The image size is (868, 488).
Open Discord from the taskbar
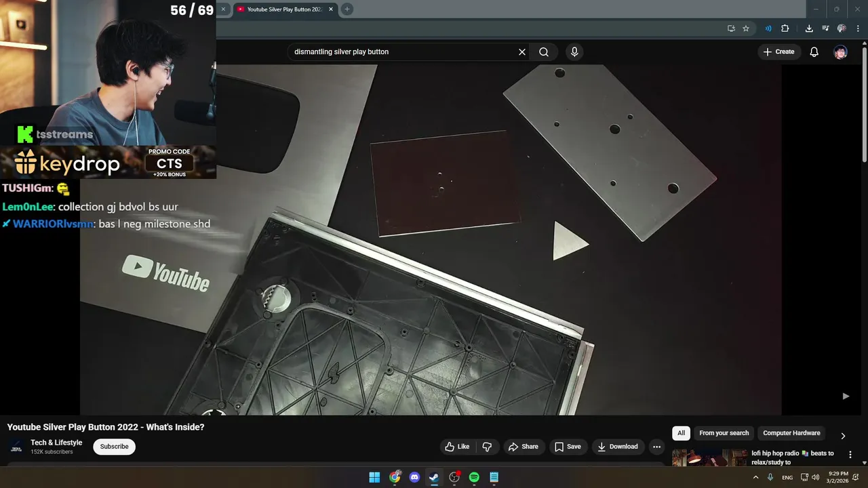(414, 477)
